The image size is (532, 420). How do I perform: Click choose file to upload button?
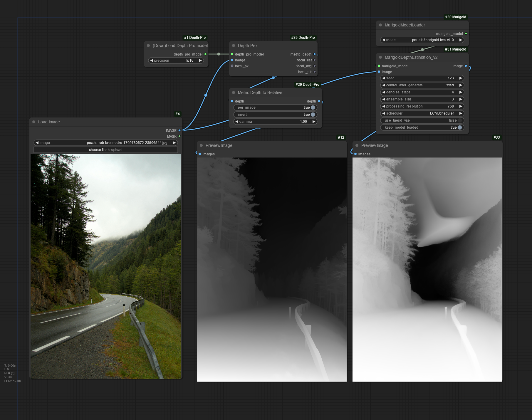click(x=106, y=150)
